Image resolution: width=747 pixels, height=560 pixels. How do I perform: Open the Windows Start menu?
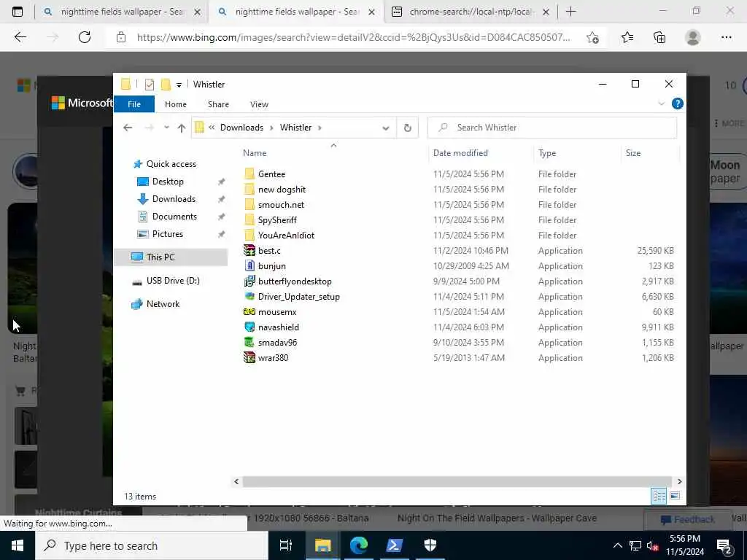point(18,545)
